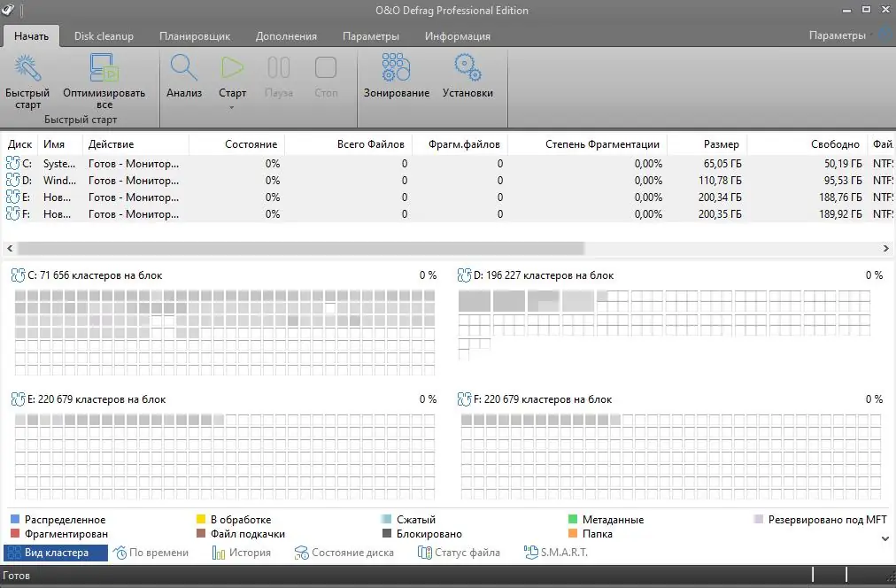Select the Анализ magnifier icon
The width and height of the screenshot is (896, 588).
(184, 67)
